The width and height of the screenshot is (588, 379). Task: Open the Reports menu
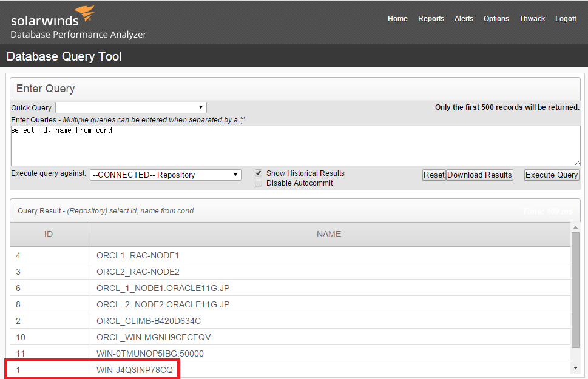(x=431, y=19)
